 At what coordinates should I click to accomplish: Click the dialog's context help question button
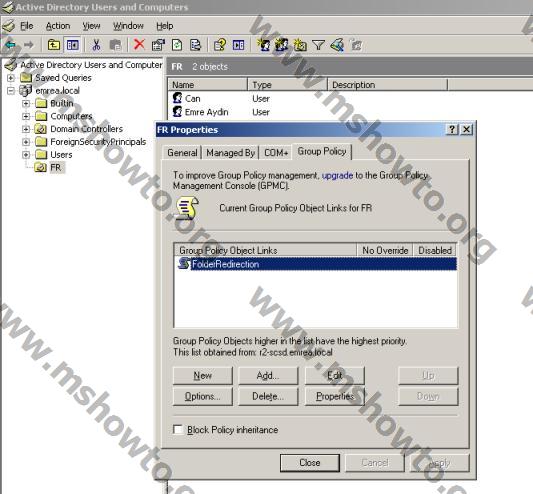point(452,129)
